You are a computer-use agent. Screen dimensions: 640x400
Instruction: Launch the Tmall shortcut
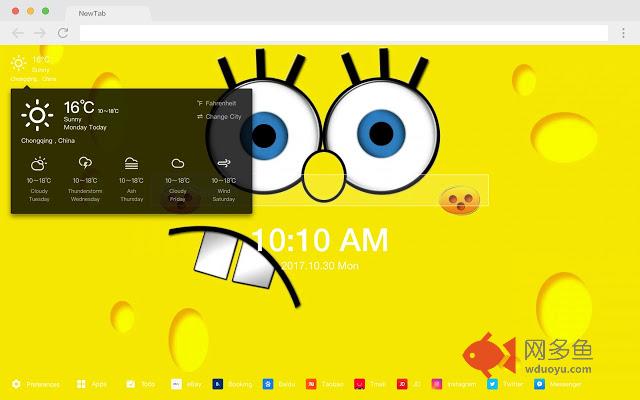pyautogui.click(x=359, y=384)
